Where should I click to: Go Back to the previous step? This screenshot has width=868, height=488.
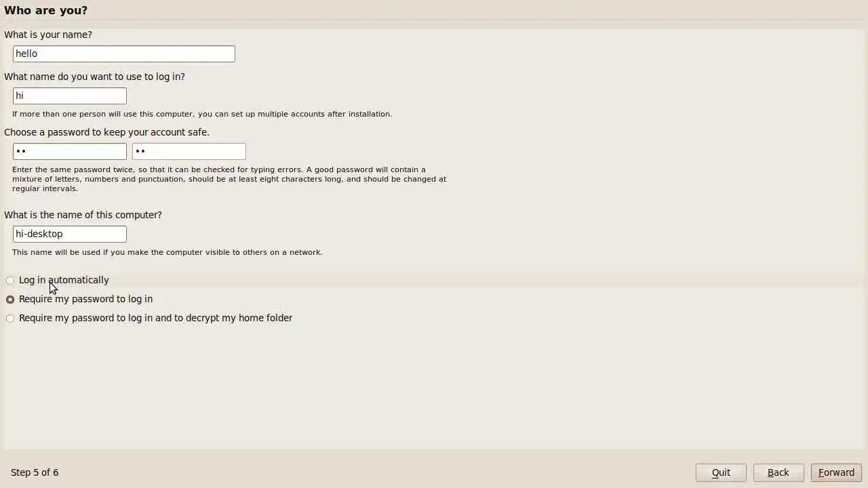pos(778,472)
